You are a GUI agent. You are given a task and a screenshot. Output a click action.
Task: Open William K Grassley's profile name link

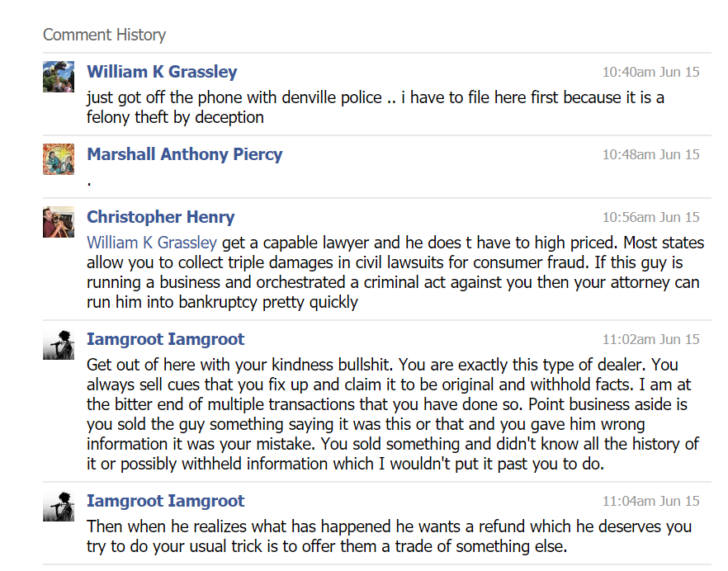[162, 72]
